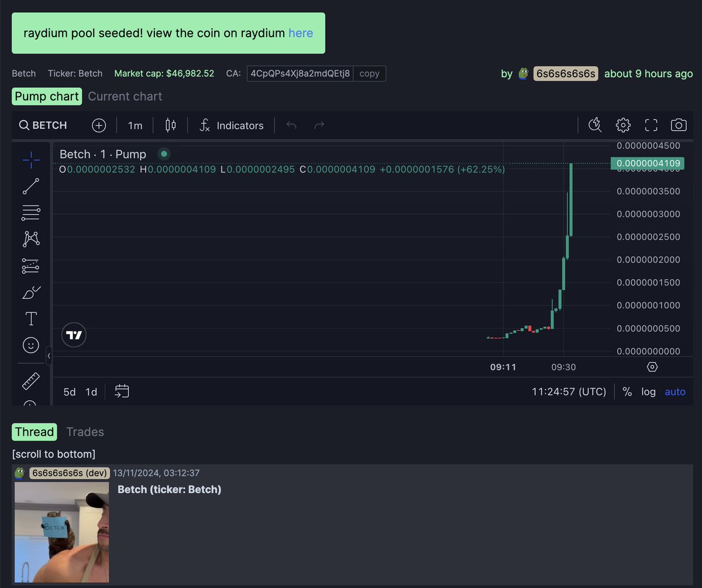This screenshot has width=702, height=588.
Task: Select contract address field 4CpQPs4Xj8a2mdQEtj8
Action: pos(300,74)
